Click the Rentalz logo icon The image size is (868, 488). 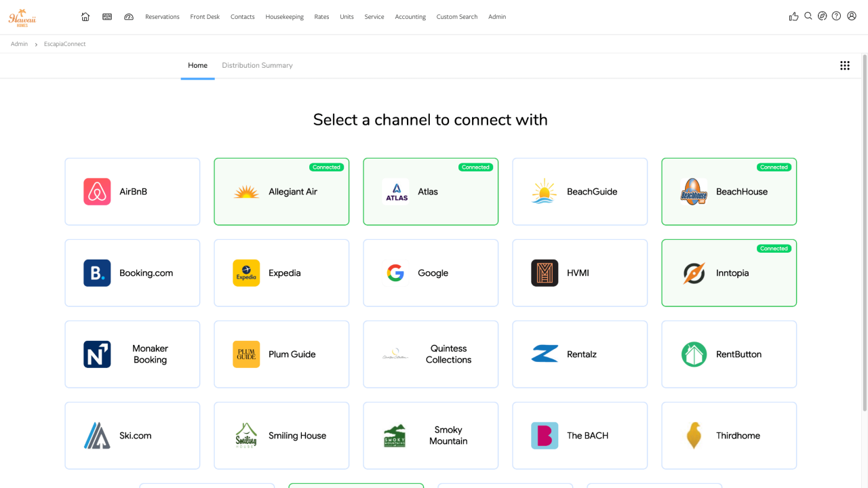(545, 354)
